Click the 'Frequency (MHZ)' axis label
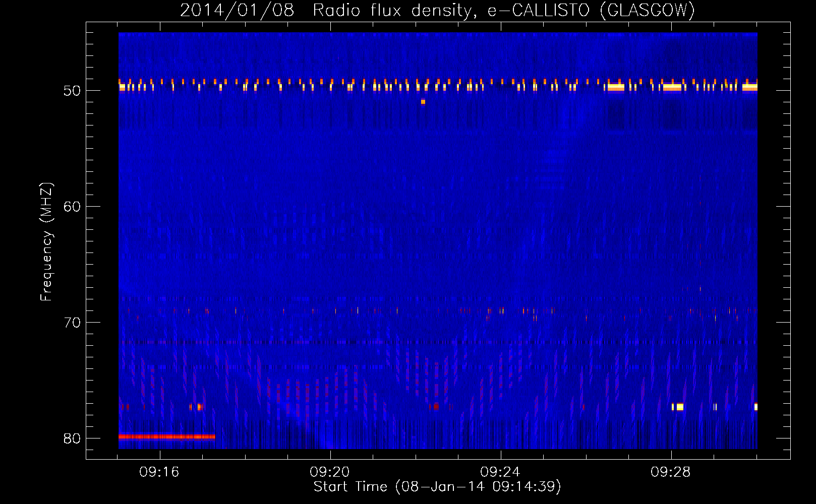The image size is (816, 504). click(46, 242)
